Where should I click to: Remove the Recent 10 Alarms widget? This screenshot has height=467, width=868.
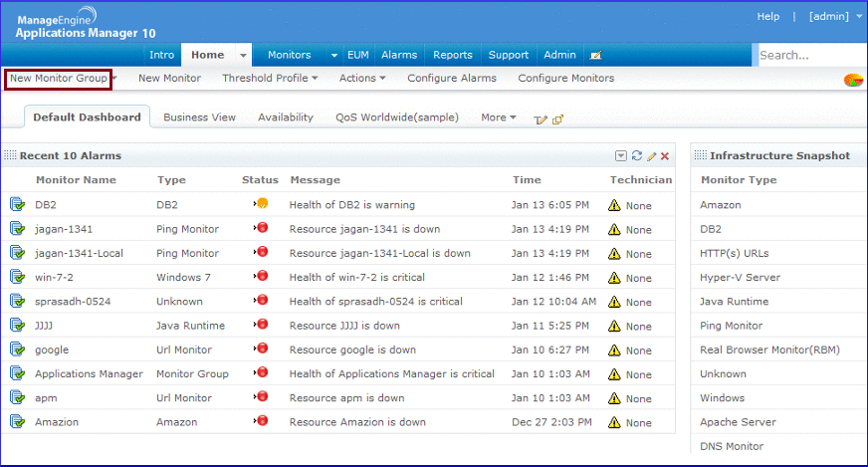665,156
